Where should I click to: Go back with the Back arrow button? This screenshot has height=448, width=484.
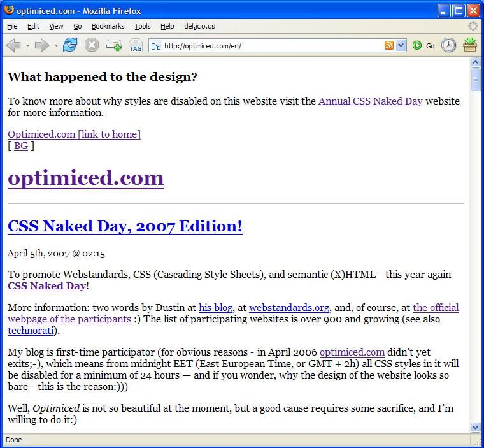tap(13, 46)
